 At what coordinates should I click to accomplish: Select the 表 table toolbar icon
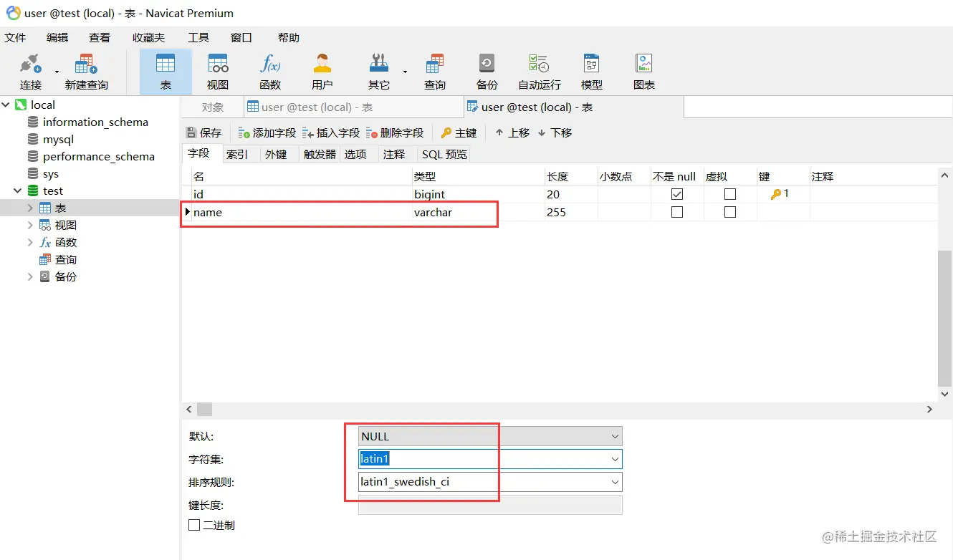[x=166, y=72]
